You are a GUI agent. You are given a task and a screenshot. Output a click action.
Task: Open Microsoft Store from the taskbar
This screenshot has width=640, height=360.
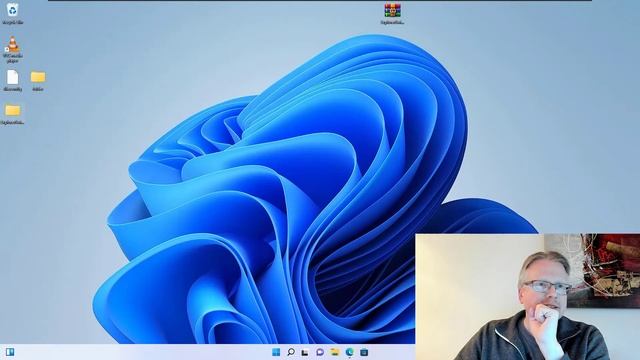click(x=364, y=352)
